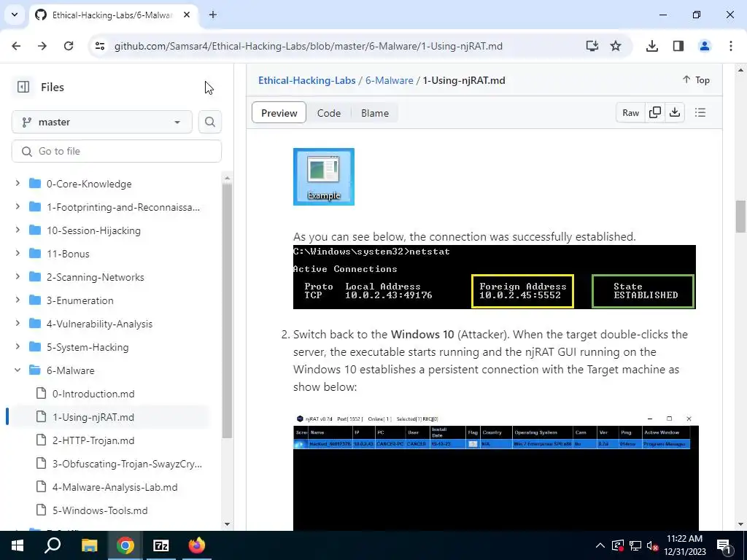
Task: Open the taskbar clock and date
Action: pyautogui.click(x=684, y=545)
